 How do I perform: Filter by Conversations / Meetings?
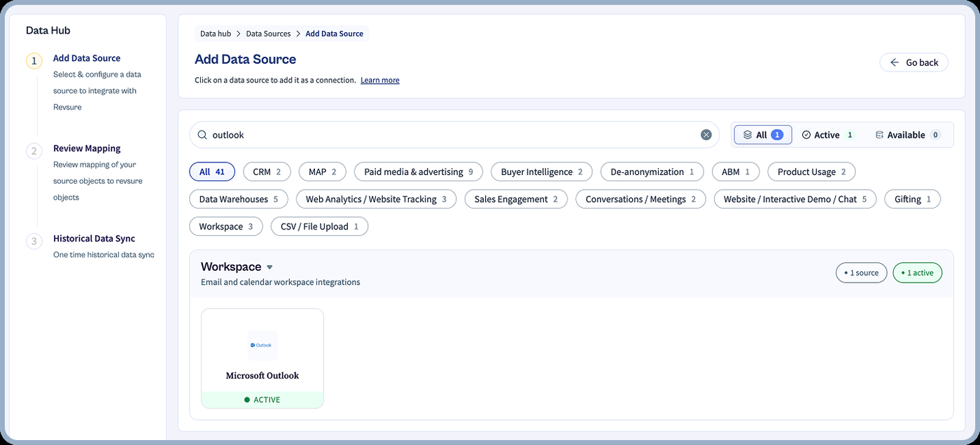pyautogui.click(x=640, y=199)
